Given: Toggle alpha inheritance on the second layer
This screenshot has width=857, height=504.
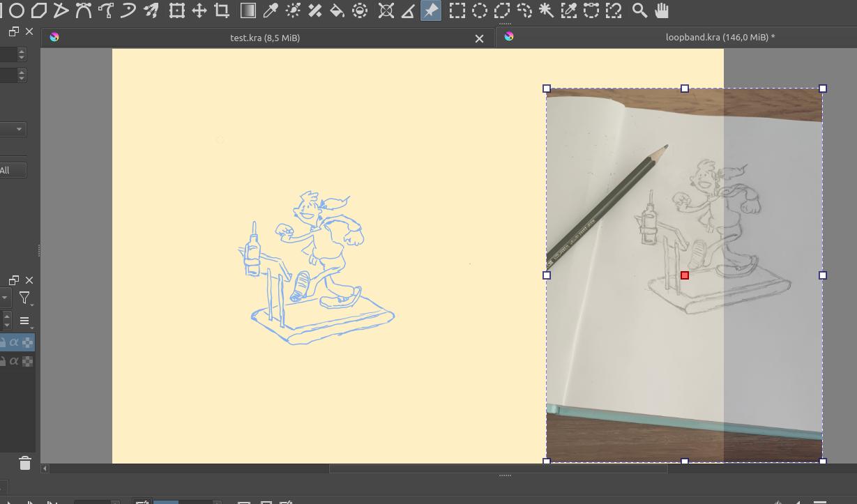Looking at the screenshot, I should coord(14,361).
